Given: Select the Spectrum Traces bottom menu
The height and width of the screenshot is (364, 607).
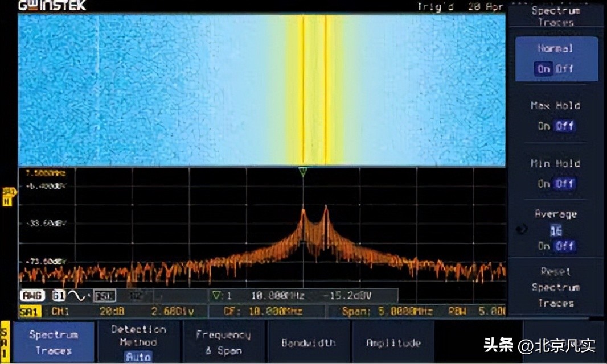Looking at the screenshot, I should point(53,342).
